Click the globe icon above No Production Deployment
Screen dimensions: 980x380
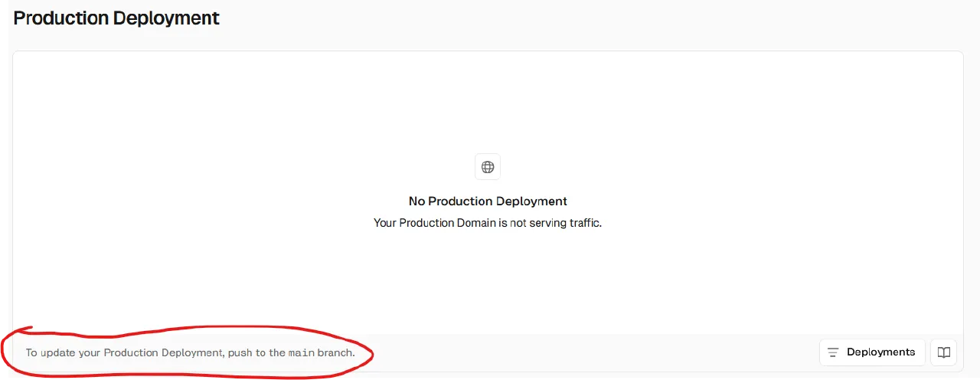[488, 167]
